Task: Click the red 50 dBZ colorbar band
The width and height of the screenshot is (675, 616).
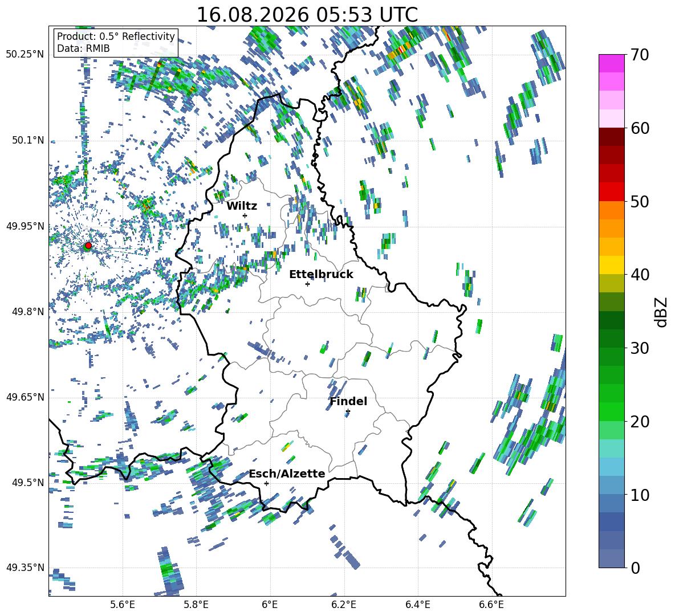Action: pyautogui.click(x=611, y=192)
